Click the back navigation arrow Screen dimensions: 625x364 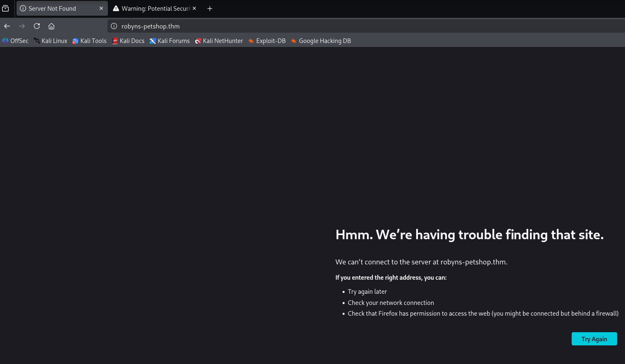point(7,26)
